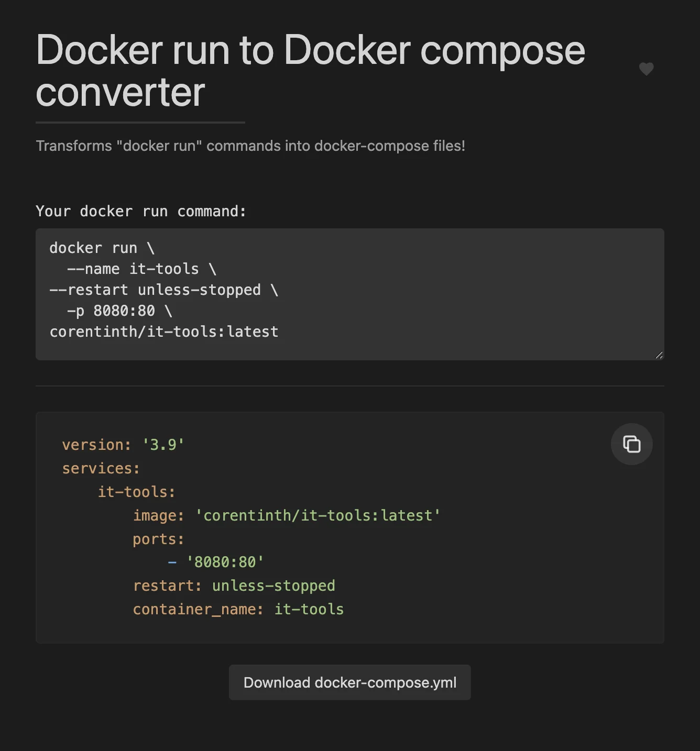This screenshot has height=751, width=700.
Task: Click the copy-to-clipboard icon on the output box
Action: pos(631,444)
